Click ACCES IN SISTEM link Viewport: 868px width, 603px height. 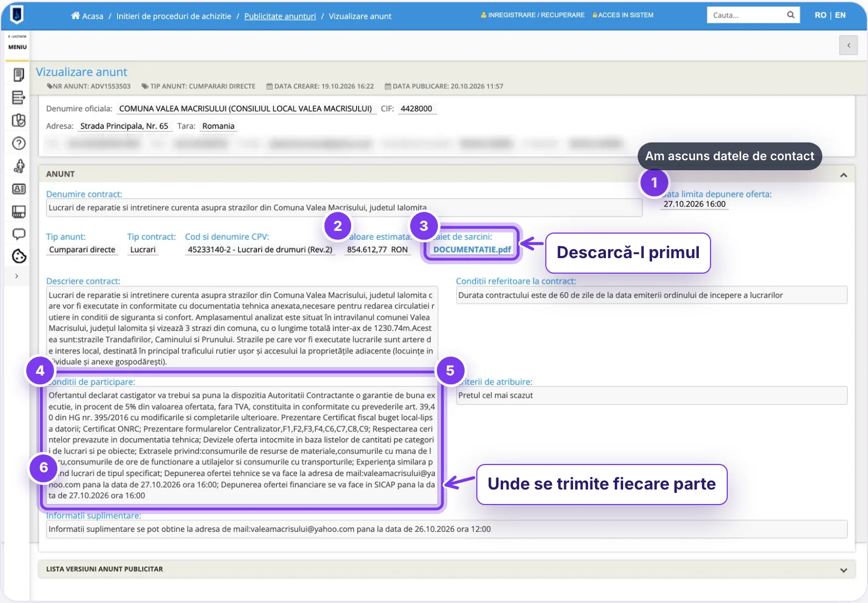(x=623, y=15)
